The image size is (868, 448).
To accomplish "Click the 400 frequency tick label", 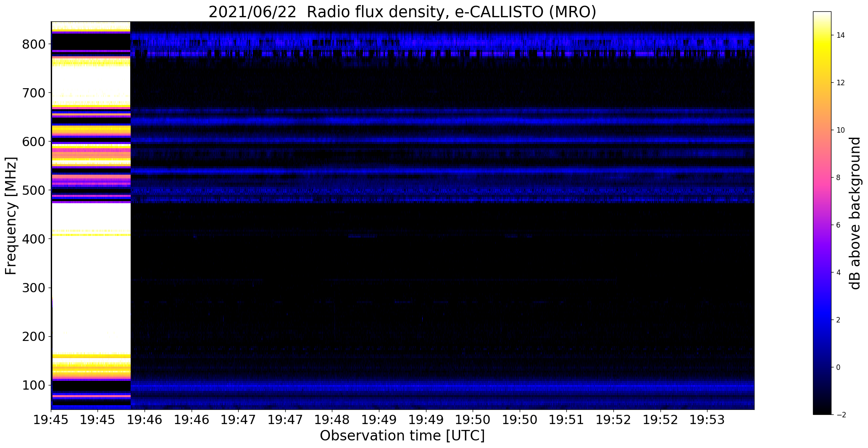I will point(34,239).
